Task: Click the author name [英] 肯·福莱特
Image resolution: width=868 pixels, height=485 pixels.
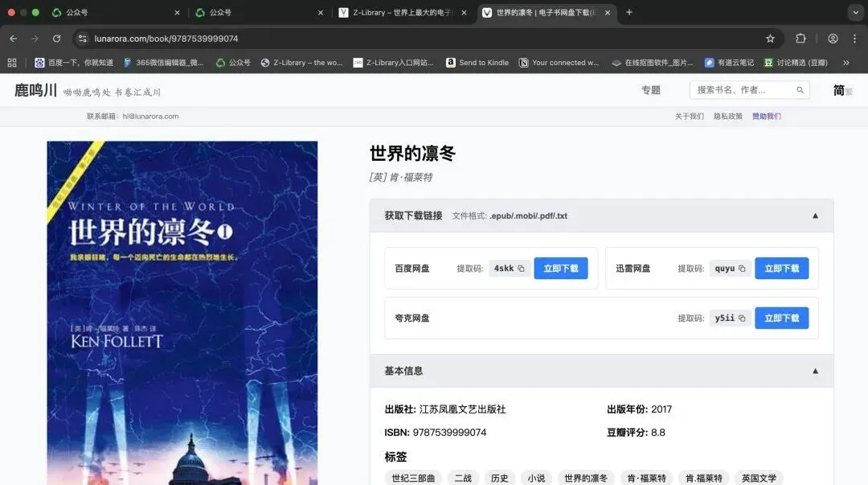Action: click(x=401, y=178)
